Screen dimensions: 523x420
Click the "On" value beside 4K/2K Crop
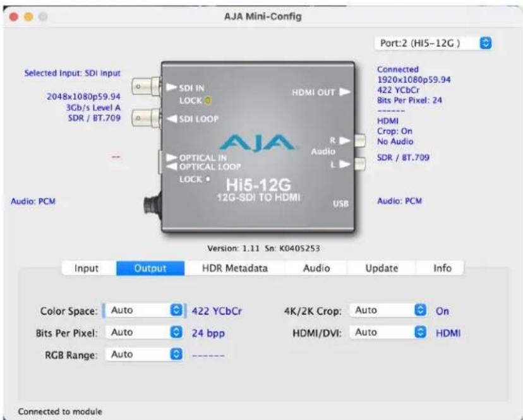coord(442,311)
